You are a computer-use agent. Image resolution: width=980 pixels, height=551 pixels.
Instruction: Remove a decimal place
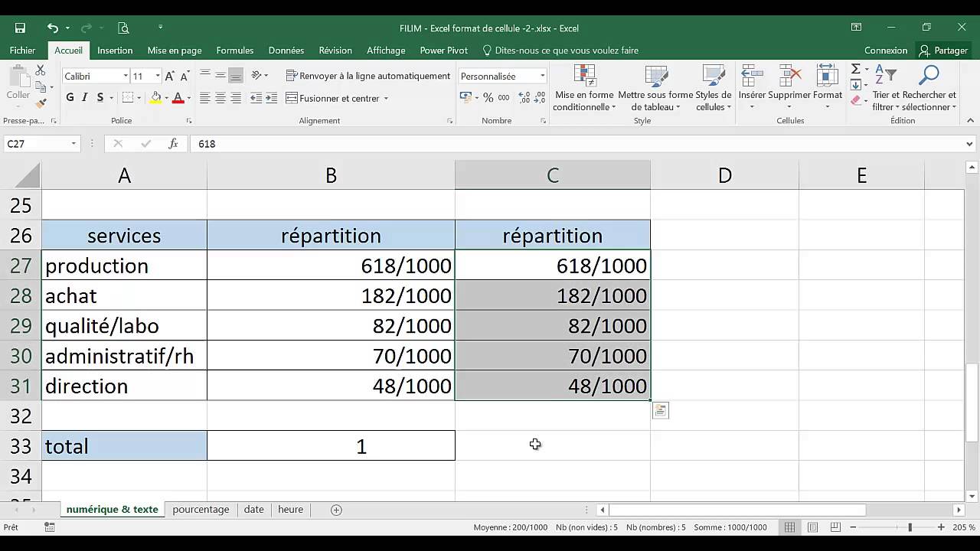click(541, 98)
